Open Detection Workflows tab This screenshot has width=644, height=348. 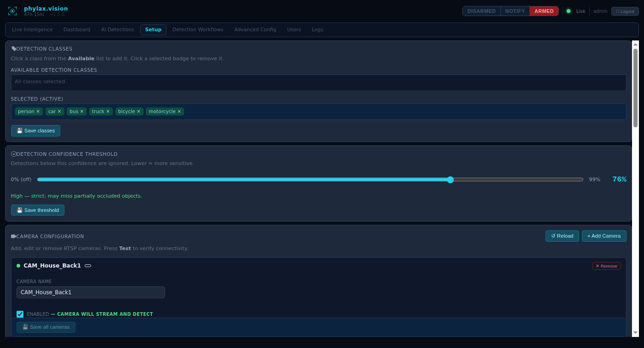[x=198, y=30]
